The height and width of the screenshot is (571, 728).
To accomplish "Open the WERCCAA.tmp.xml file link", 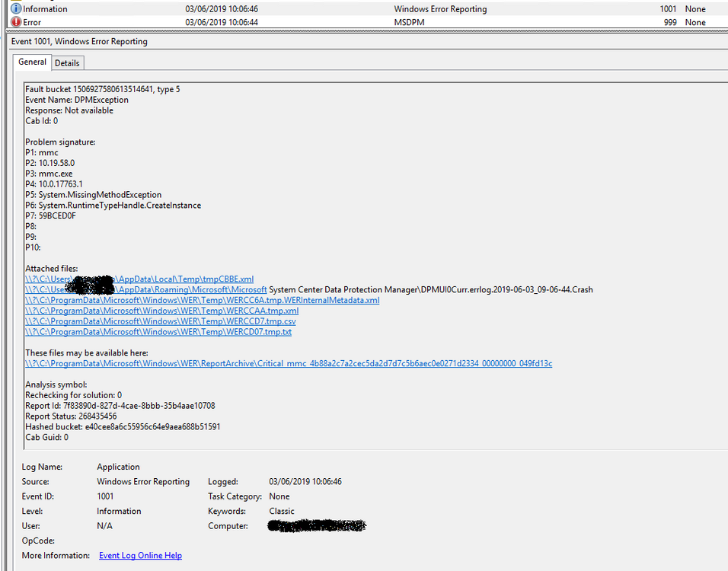I will pyautogui.click(x=161, y=311).
